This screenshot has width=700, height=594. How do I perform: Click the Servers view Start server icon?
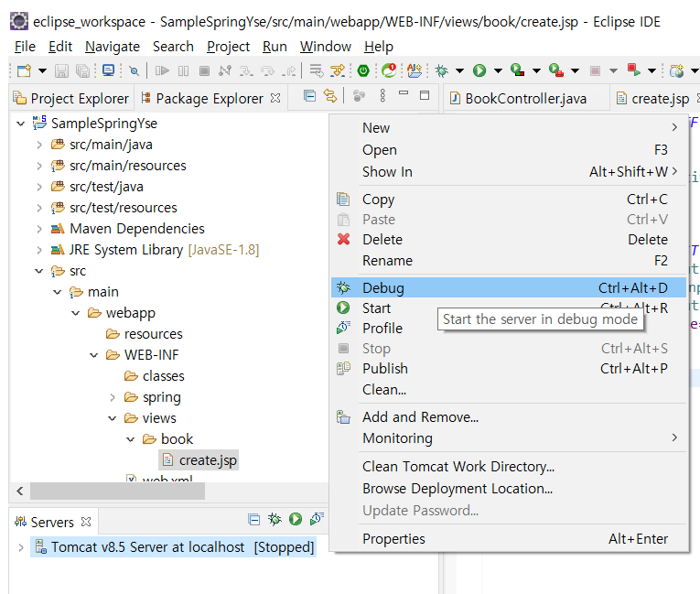point(296,519)
